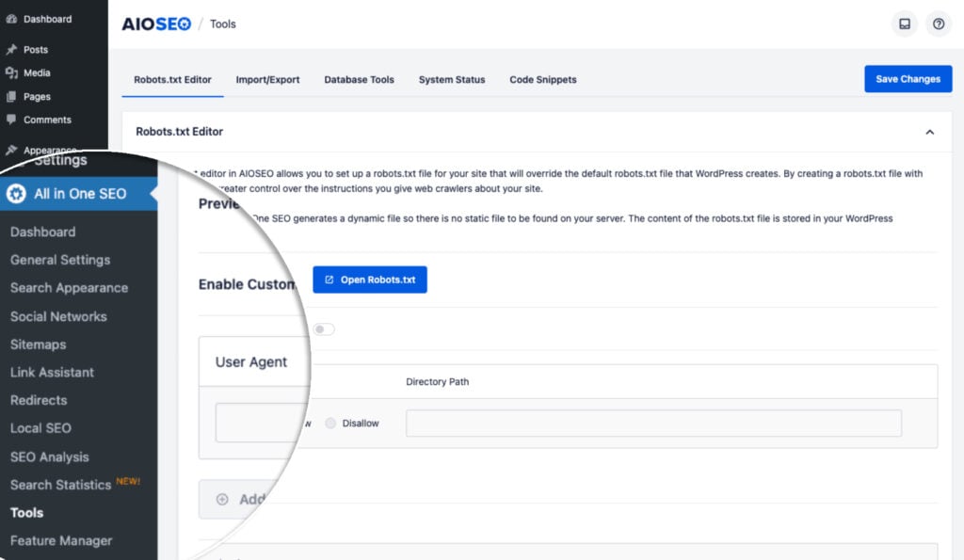
Task: Open Feature Manager menu item
Action: point(61,540)
